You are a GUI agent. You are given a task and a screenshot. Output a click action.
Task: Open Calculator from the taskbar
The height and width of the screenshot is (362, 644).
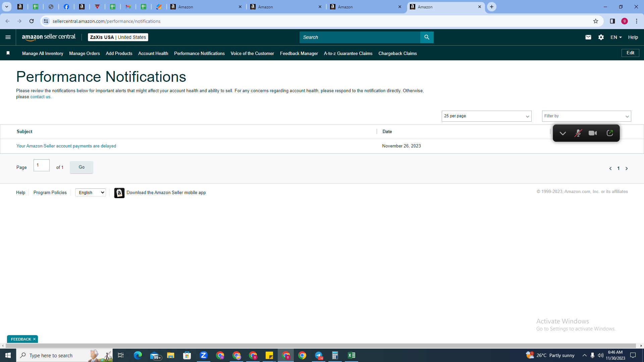click(335, 355)
